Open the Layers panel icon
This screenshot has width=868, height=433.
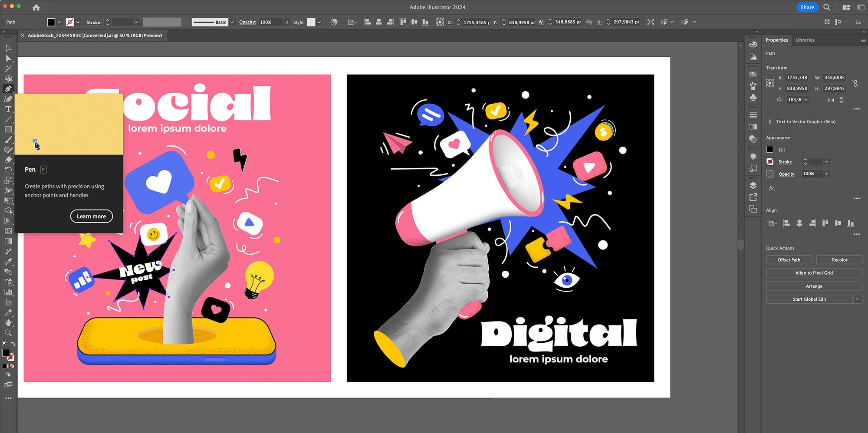tap(753, 186)
